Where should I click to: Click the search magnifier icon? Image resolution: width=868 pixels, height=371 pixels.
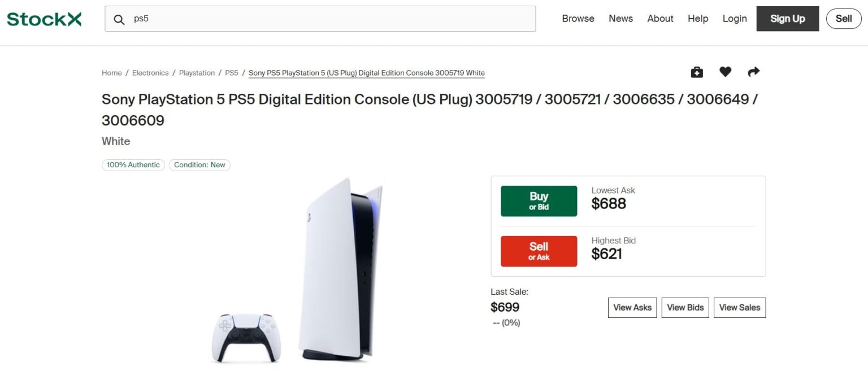[119, 19]
